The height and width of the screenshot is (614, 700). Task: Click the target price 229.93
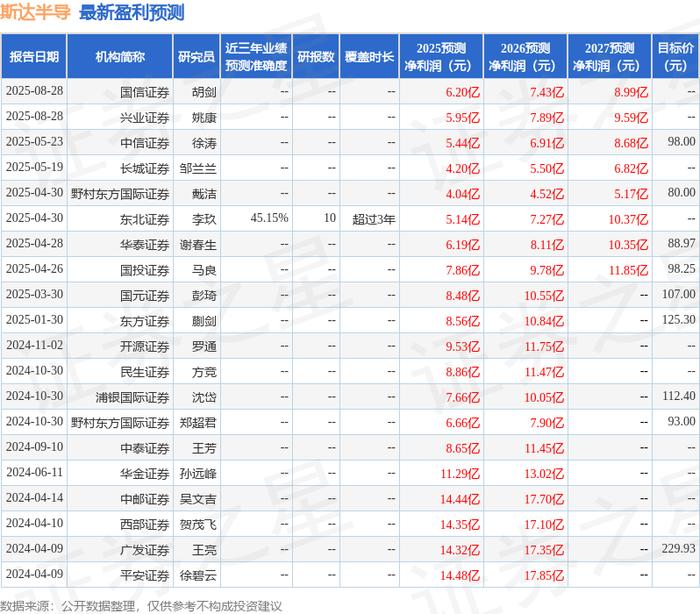point(679,548)
